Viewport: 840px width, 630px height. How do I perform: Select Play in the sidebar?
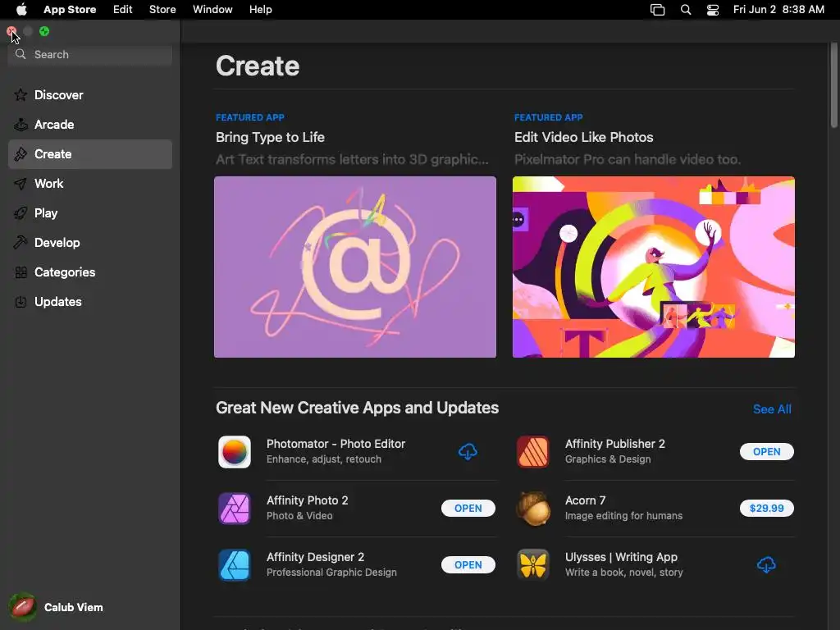click(90, 213)
